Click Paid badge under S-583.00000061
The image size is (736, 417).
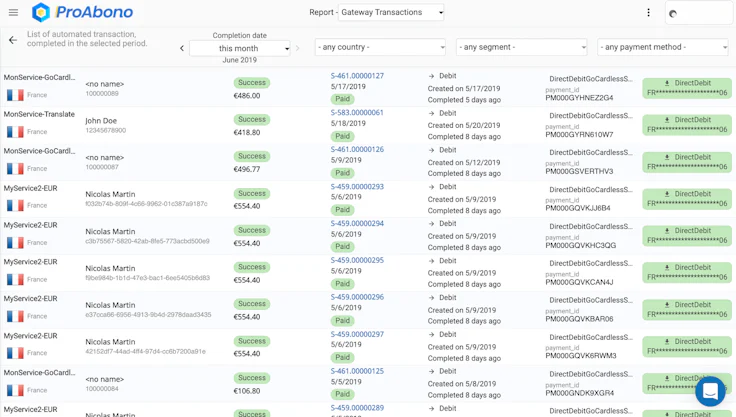click(x=343, y=136)
